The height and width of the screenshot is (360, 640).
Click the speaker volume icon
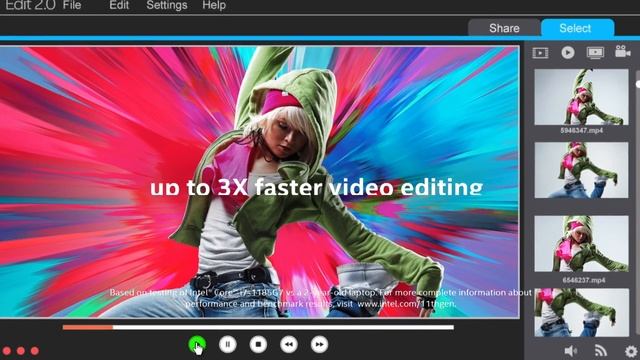tap(571, 351)
